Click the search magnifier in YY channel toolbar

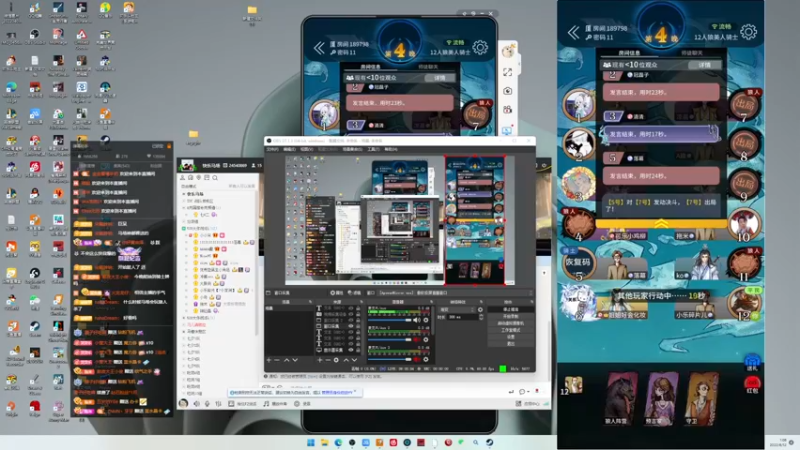(x=215, y=178)
